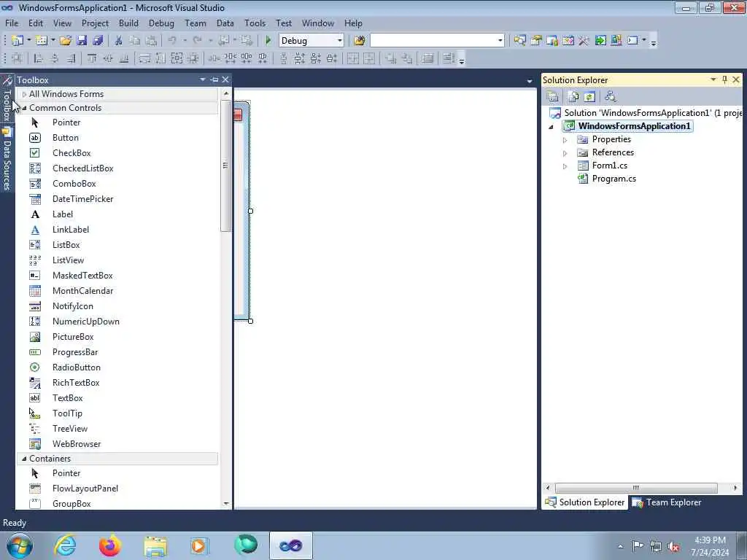Open Toolbox window position dropdown arrow
The height and width of the screenshot is (560, 747).
coord(203,79)
